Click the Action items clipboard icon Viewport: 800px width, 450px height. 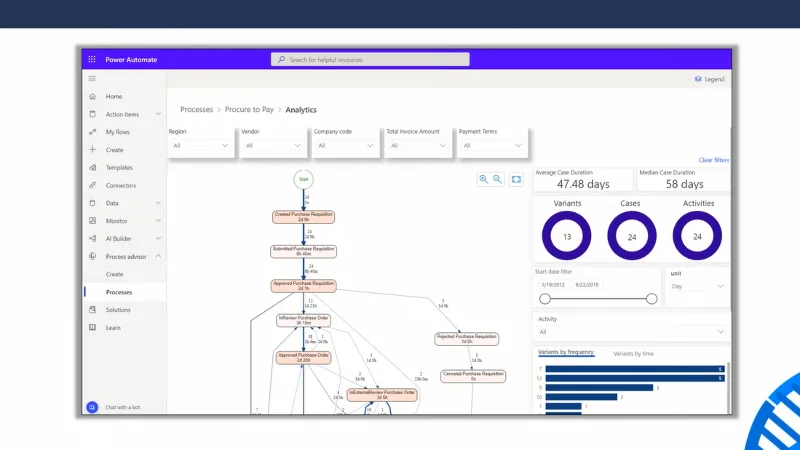pos(92,114)
